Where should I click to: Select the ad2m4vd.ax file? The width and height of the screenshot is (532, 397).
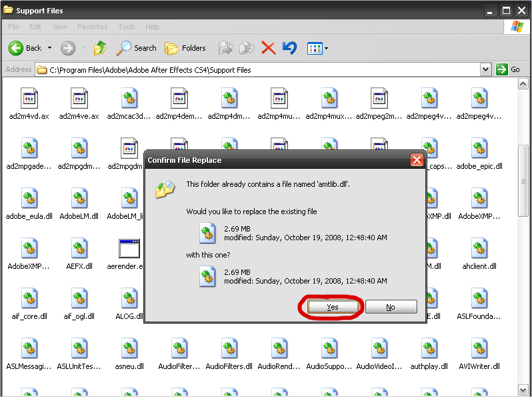(x=29, y=104)
